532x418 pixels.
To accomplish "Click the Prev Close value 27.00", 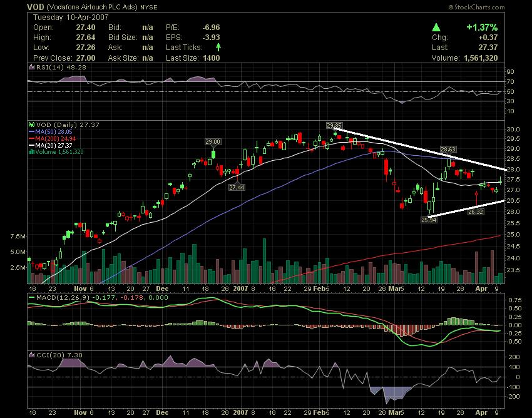I will [86, 58].
